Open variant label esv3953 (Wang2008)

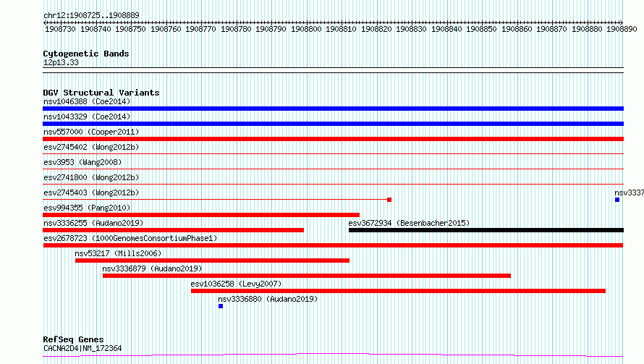pyautogui.click(x=82, y=162)
